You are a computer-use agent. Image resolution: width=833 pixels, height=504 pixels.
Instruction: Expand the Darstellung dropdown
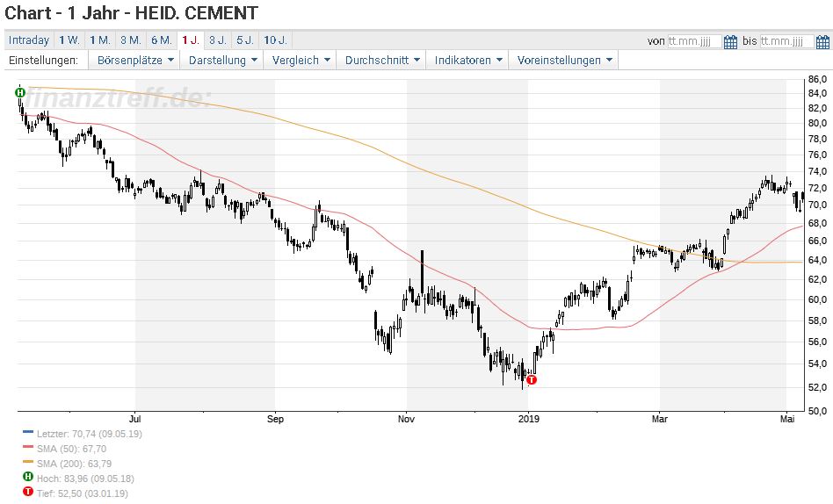[222, 60]
